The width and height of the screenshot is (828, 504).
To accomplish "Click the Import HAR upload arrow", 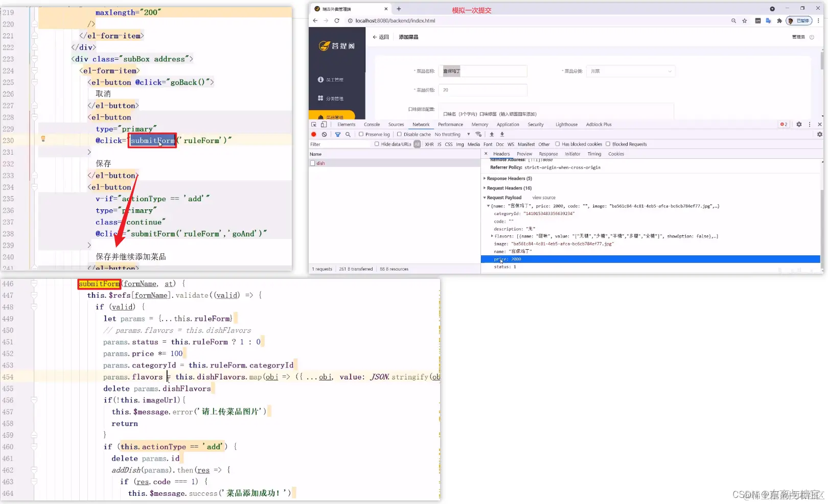I will point(492,135).
